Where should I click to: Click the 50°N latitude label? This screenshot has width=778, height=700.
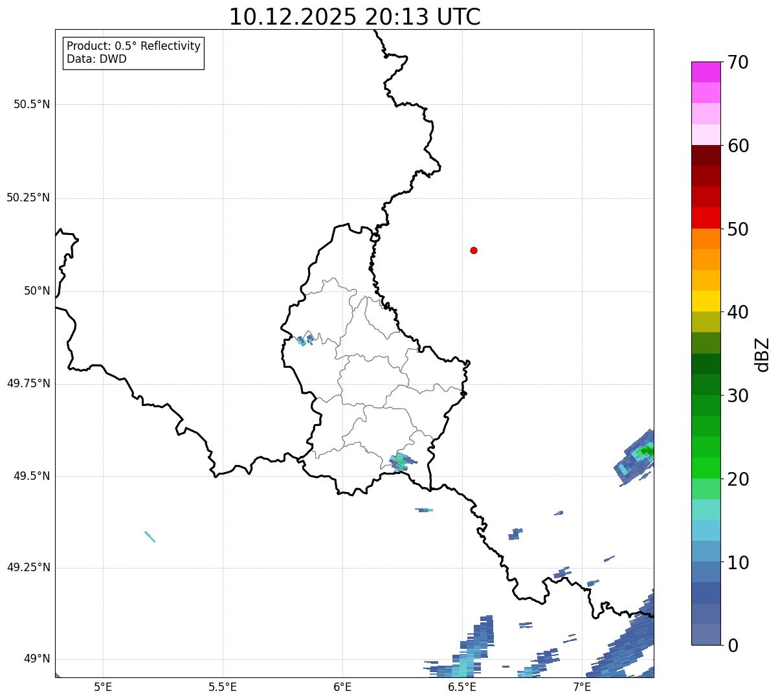point(36,291)
